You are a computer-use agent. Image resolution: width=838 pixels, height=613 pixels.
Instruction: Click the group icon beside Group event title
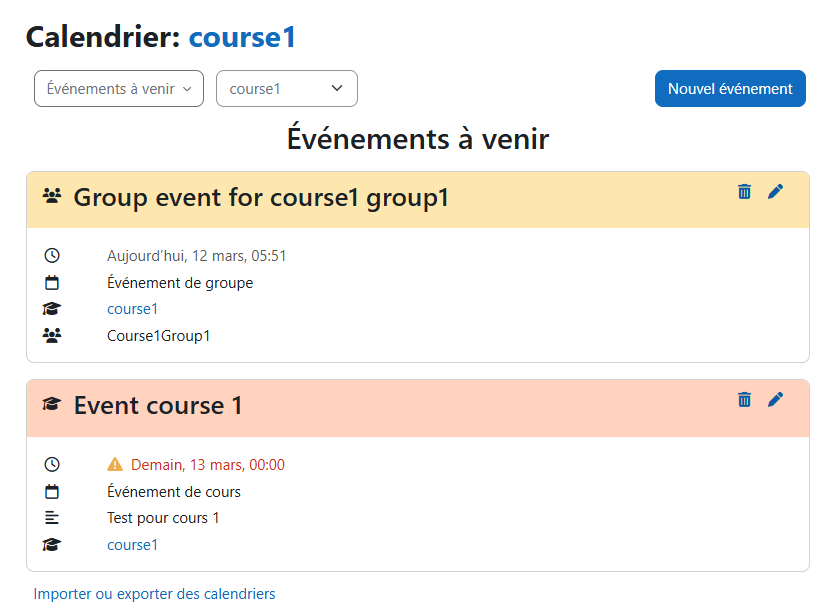click(x=52, y=196)
